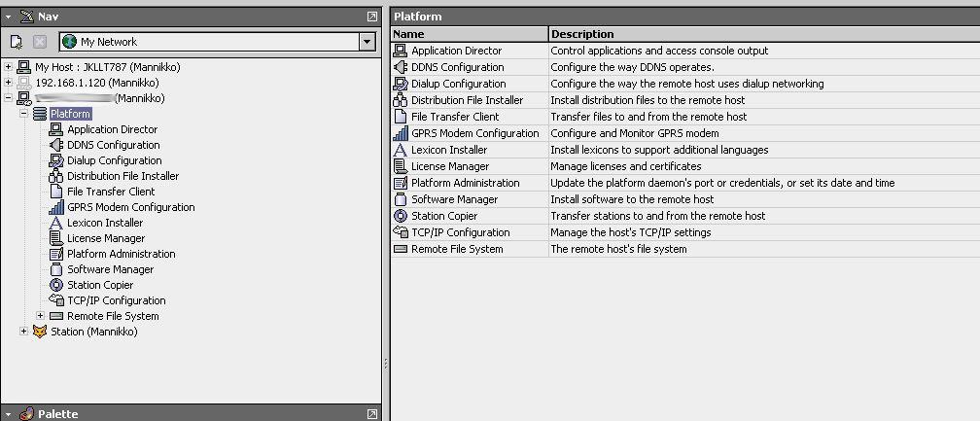The width and height of the screenshot is (980, 421).
Task: Select Station (Mannikko) in the tree
Action: tap(93, 332)
